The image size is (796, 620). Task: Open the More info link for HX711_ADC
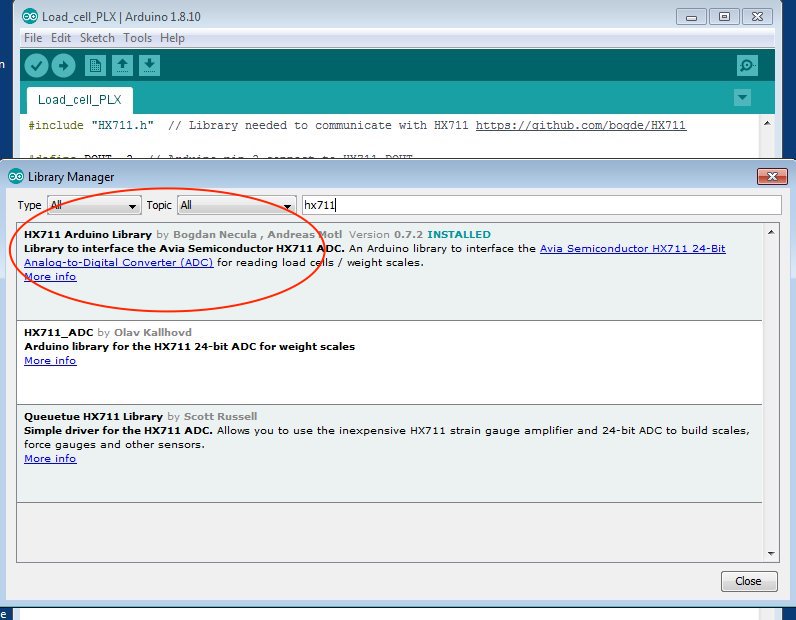click(50, 361)
